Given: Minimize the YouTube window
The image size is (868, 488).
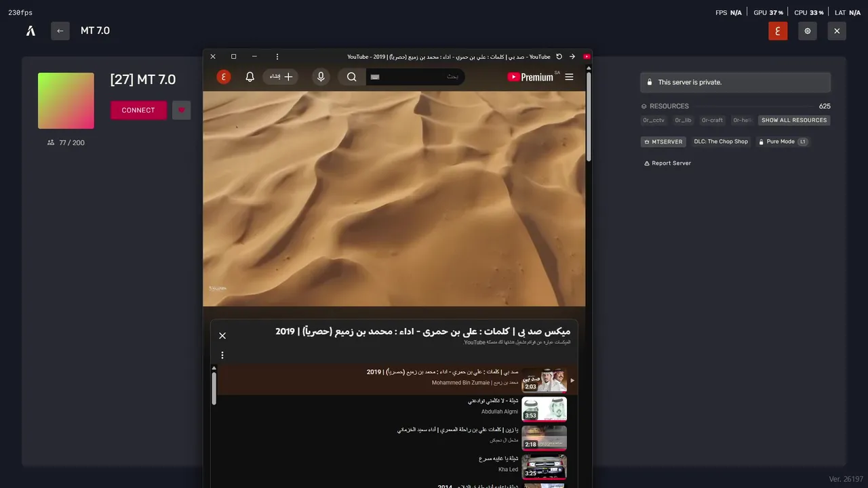Looking at the screenshot, I should click(x=254, y=57).
